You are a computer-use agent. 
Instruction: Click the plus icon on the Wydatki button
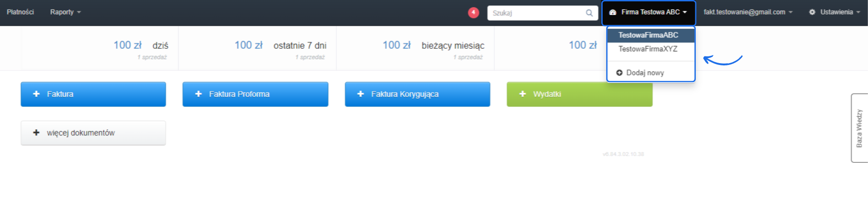pyautogui.click(x=523, y=94)
